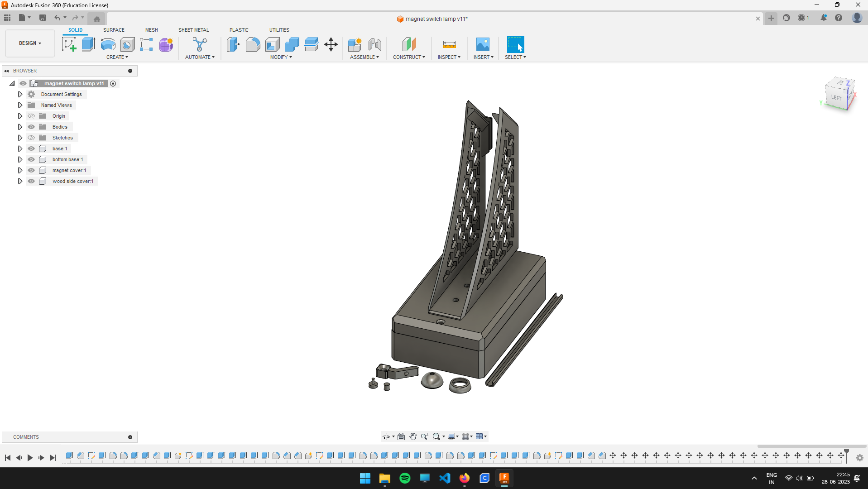Activate the Revolve tool

point(108,44)
